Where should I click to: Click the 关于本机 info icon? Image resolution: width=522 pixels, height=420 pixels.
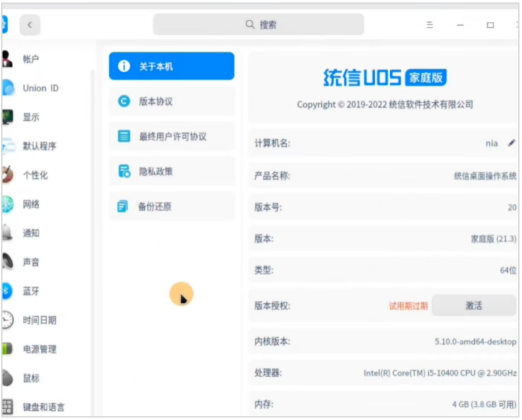pos(124,66)
